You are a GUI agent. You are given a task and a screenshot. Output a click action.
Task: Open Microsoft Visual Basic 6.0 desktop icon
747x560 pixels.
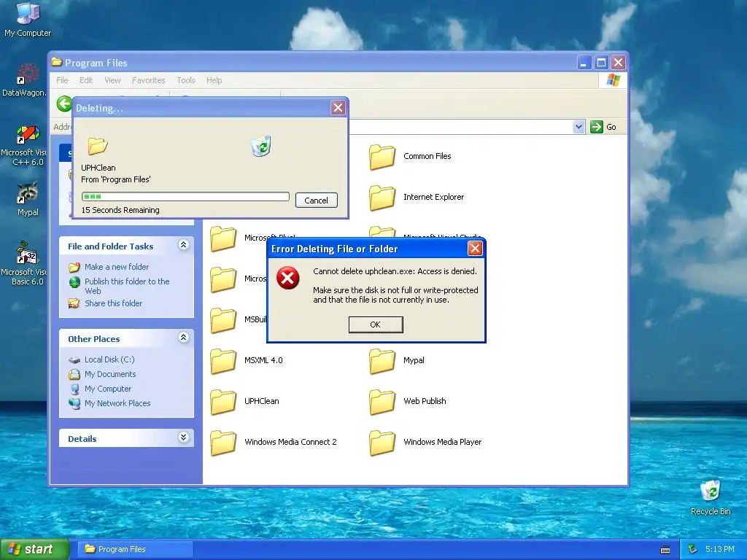(24, 263)
